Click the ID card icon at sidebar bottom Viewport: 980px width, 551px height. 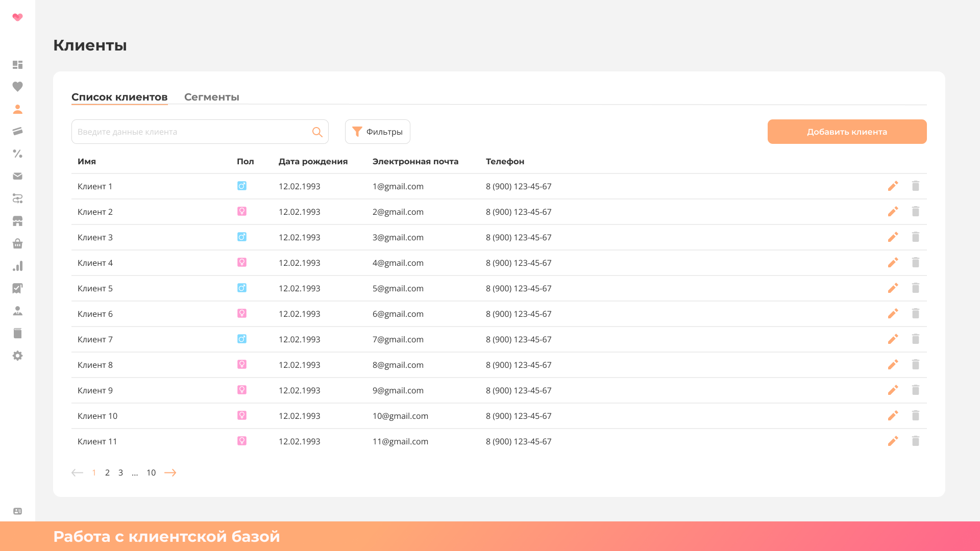tap(17, 511)
